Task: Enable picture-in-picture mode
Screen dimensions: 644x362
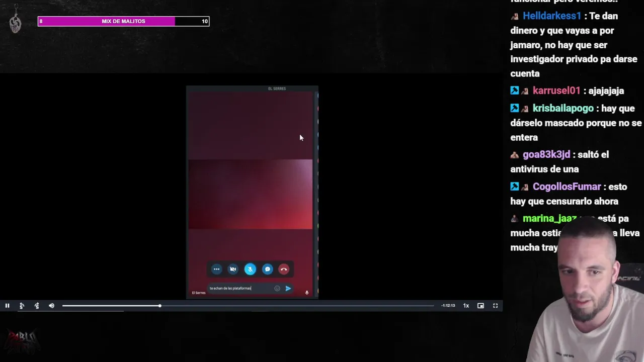Action: pos(480,306)
